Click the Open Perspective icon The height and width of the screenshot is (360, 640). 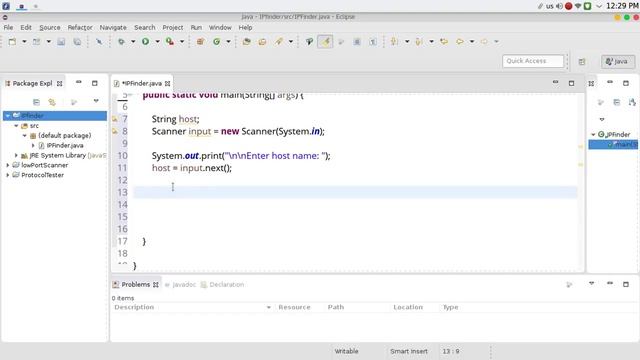point(582,62)
